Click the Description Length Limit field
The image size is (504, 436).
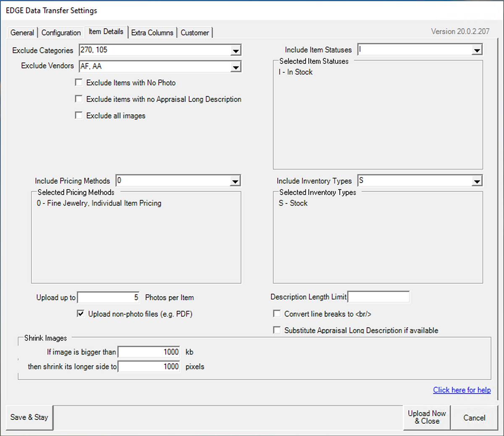(378, 297)
